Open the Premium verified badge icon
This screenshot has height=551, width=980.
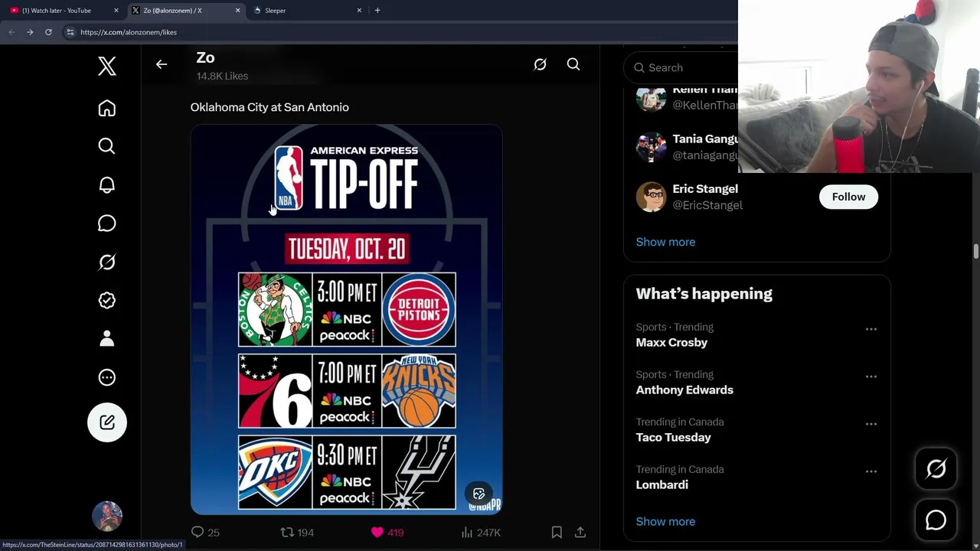point(107,300)
